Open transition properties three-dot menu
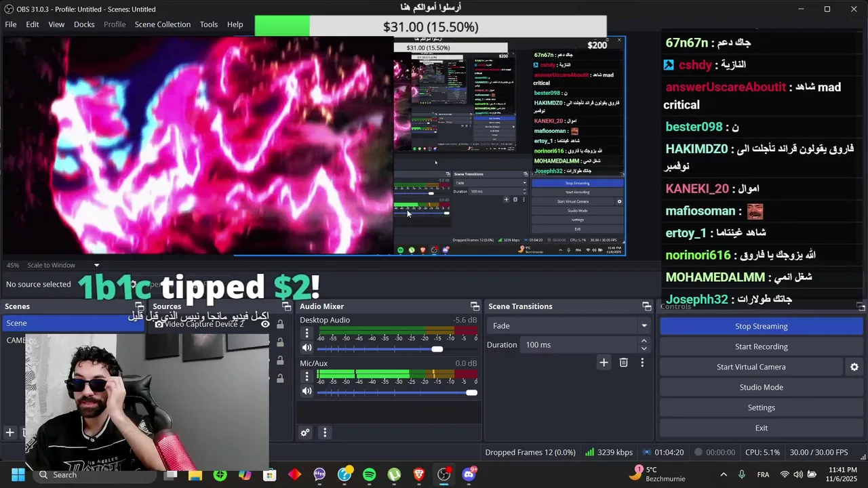The height and width of the screenshot is (488, 868). click(x=642, y=363)
